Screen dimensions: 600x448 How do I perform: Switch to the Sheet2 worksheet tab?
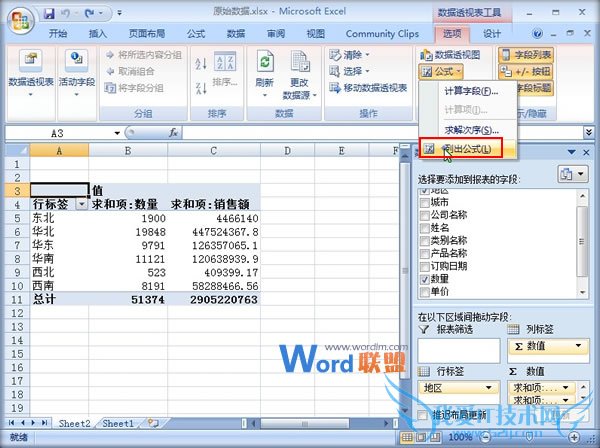[x=74, y=423]
